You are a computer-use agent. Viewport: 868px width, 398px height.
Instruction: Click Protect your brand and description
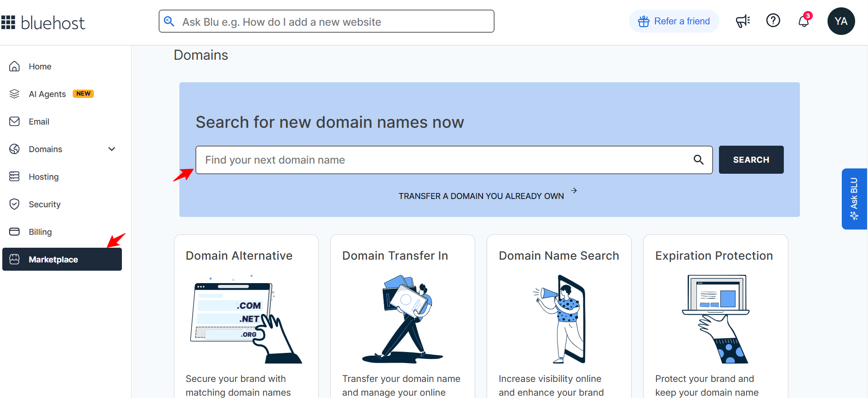[707, 386]
